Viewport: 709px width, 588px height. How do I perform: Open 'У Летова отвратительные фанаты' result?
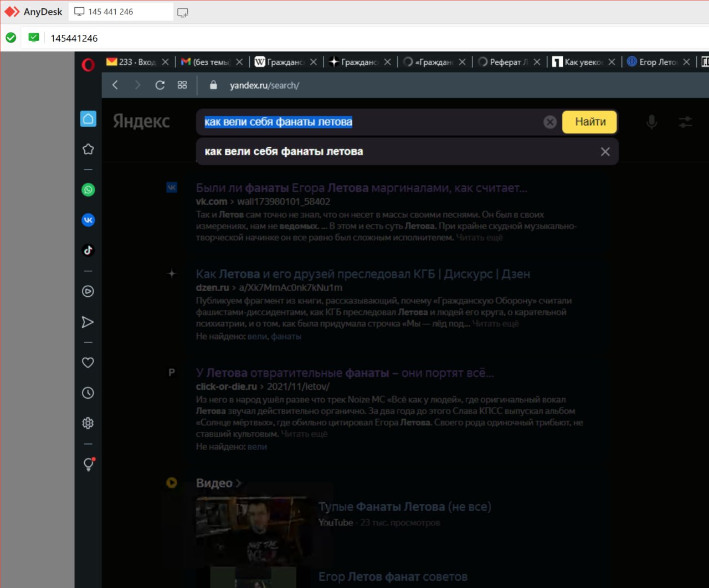345,373
